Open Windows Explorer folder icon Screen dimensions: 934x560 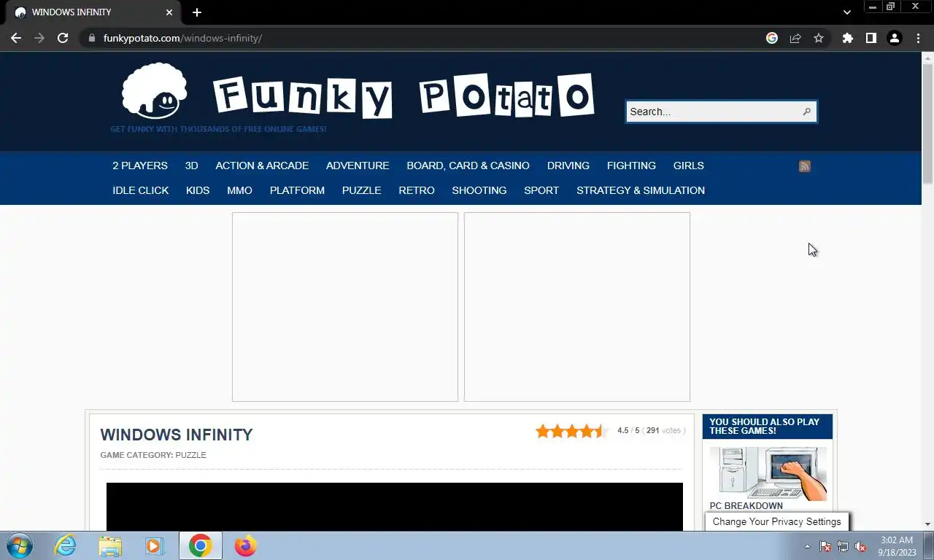click(110, 545)
